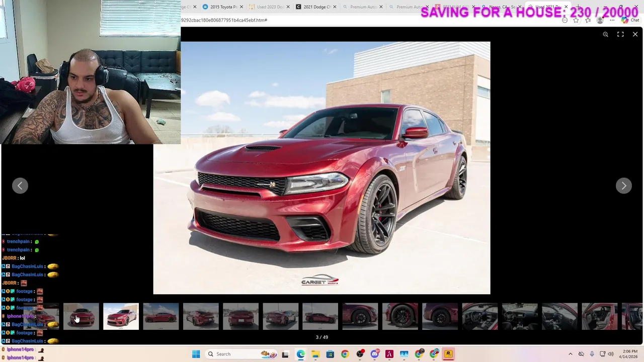Screen dimensions: 644x362
Task: Open Microsoft Store from the taskbar
Action: (330, 354)
